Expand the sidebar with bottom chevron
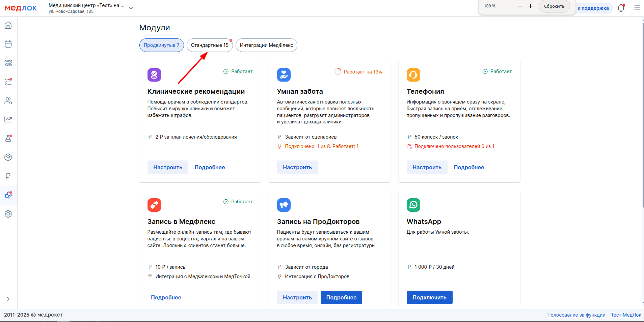 click(8, 299)
